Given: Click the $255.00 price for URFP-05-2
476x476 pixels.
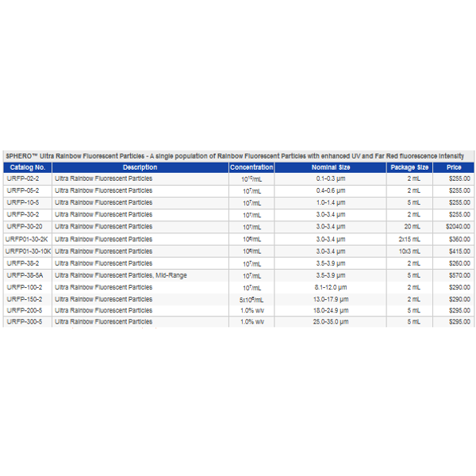Looking at the screenshot, I should click(x=459, y=190).
